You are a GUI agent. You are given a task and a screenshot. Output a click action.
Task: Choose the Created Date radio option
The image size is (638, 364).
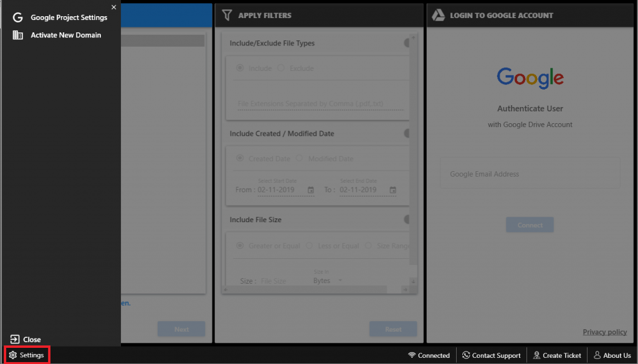coord(240,158)
